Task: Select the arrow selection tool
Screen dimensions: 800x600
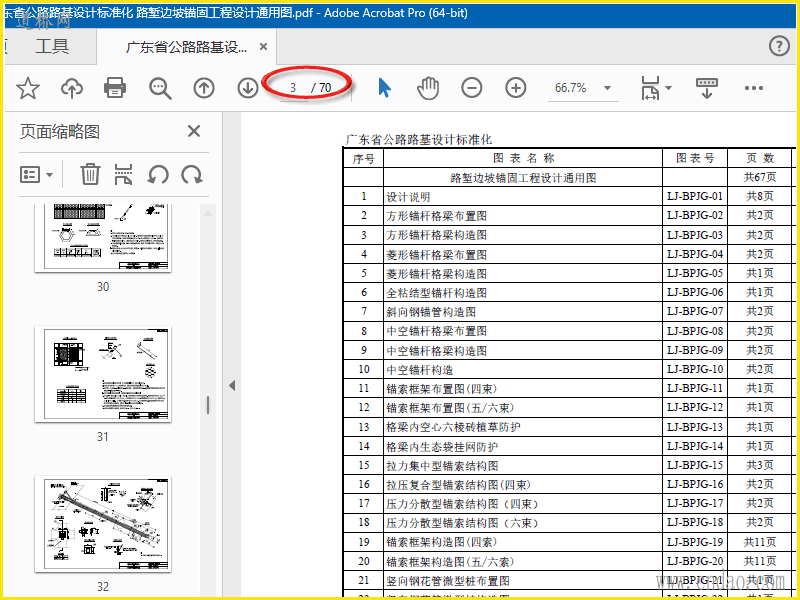Action: pyautogui.click(x=385, y=88)
